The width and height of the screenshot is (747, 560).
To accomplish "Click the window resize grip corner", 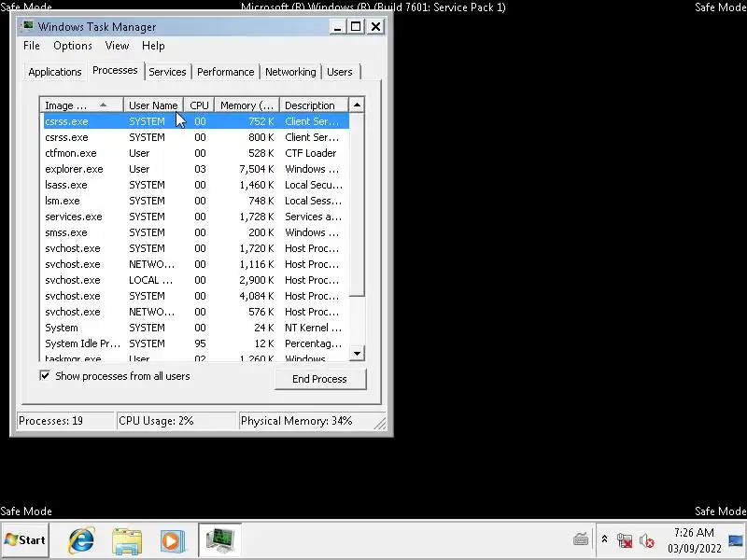I will pos(381,423).
